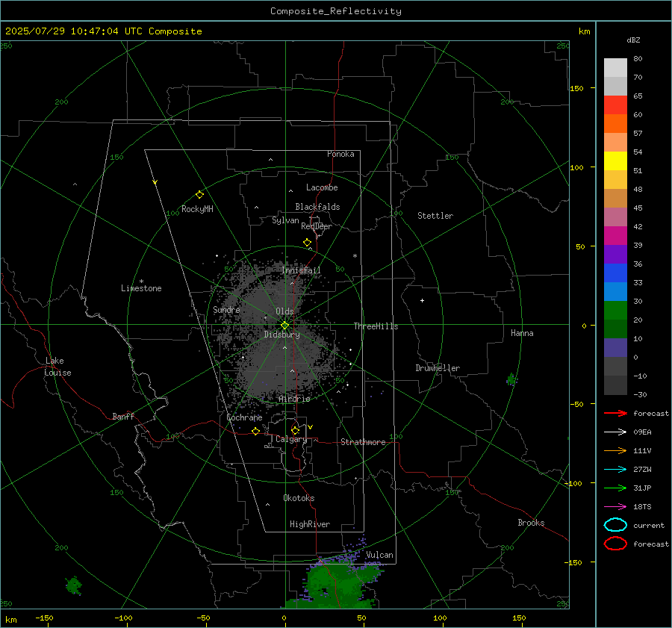Viewport: 672px width, 628px height.
Task: Click the Blackfalds city label
Action: (x=317, y=207)
